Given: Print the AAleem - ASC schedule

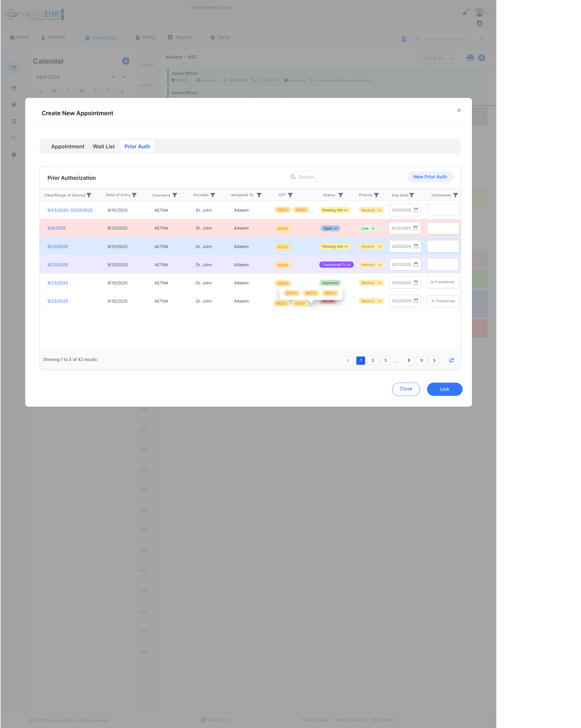Looking at the screenshot, I should click(x=470, y=58).
